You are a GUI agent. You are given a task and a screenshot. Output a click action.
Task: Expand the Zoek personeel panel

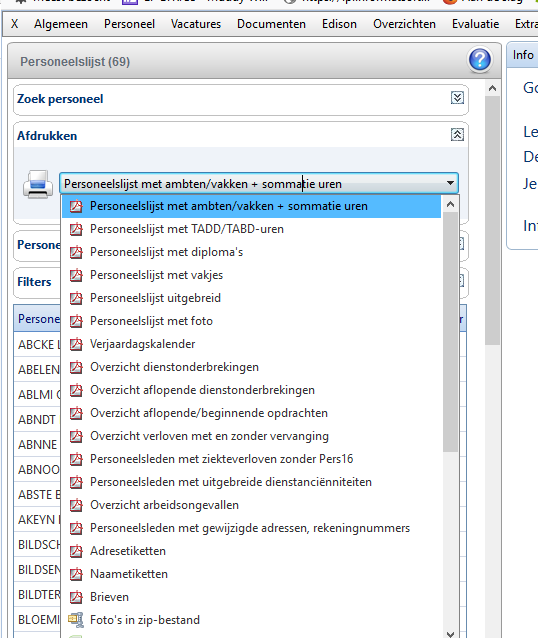[457, 98]
